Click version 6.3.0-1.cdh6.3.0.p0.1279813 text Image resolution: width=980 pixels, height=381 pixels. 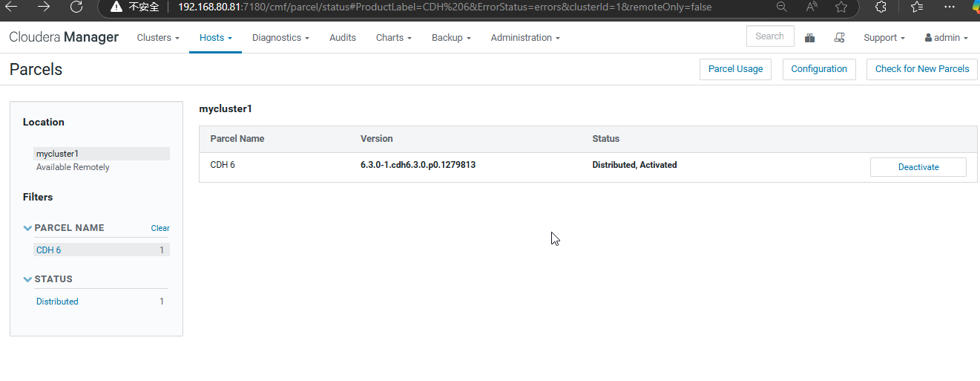point(418,165)
